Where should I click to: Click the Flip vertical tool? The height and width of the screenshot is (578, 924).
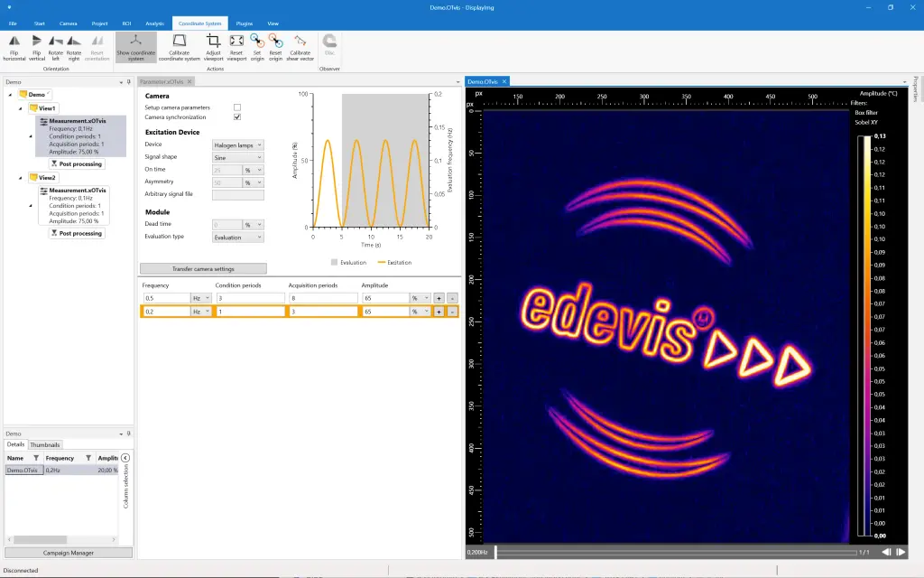pos(36,47)
